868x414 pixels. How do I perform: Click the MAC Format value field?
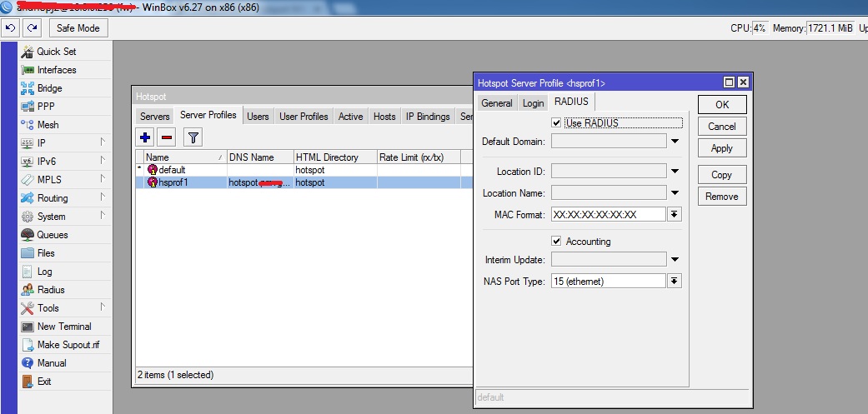click(609, 214)
